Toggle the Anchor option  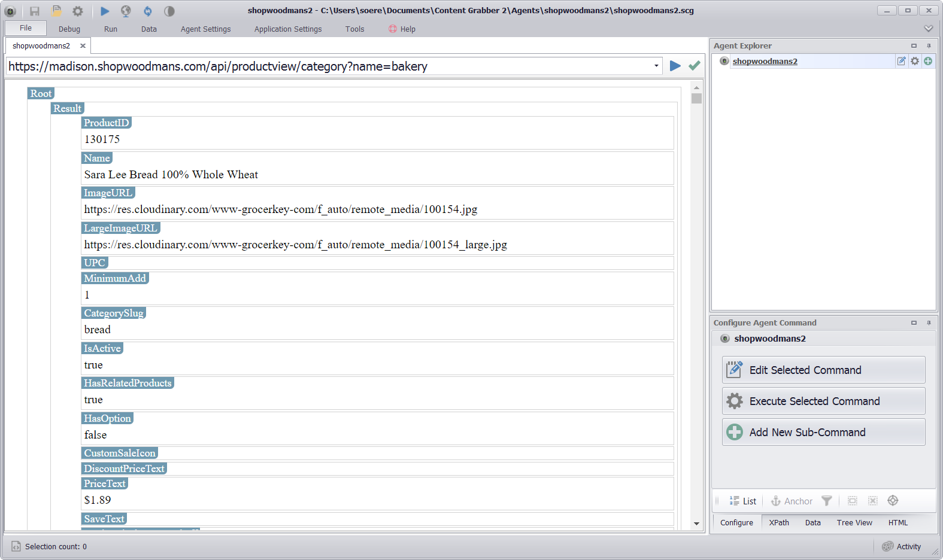pos(792,501)
